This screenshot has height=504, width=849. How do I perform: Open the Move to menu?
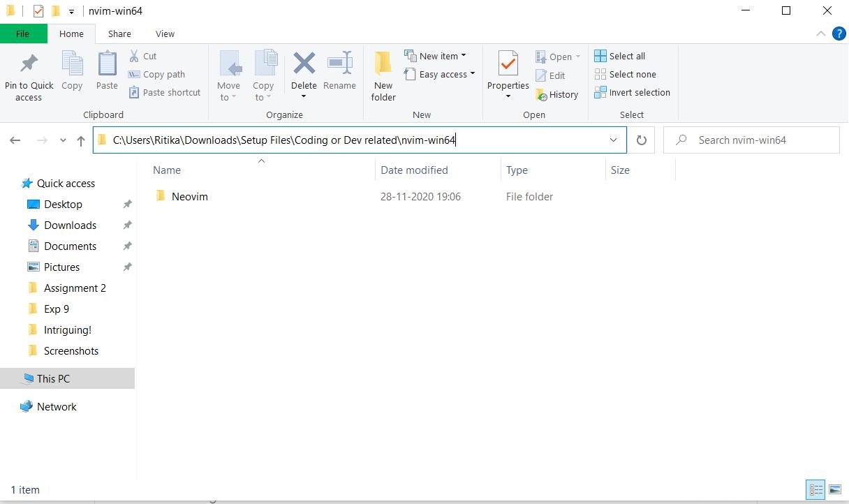pyautogui.click(x=229, y=76)
